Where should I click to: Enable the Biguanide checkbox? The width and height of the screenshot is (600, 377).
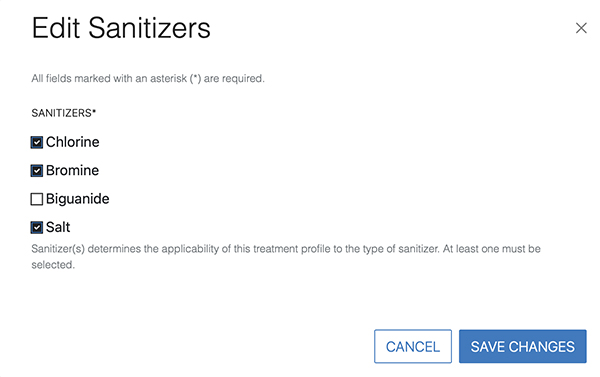[x=37, y=199]
